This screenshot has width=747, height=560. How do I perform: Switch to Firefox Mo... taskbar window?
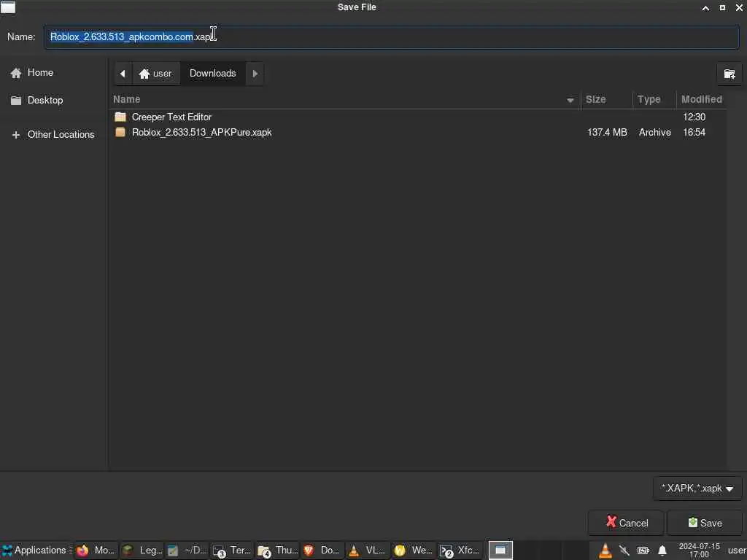96,551
